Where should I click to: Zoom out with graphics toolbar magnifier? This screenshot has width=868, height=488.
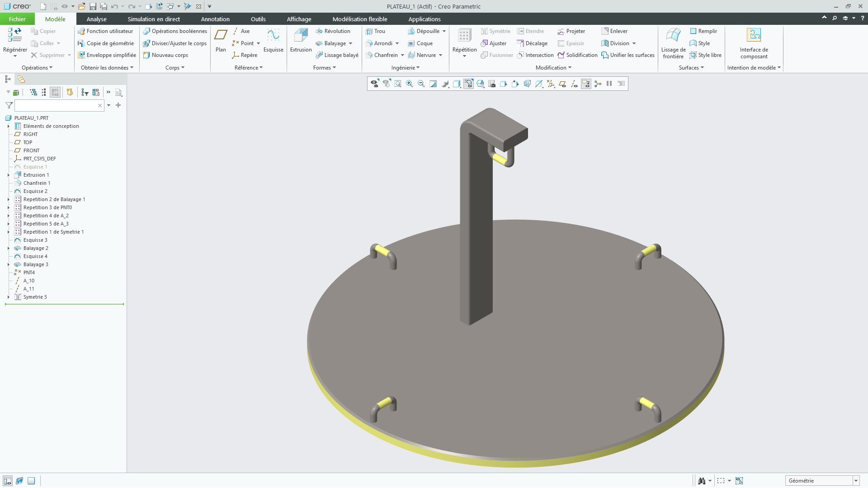pos(421,84)
